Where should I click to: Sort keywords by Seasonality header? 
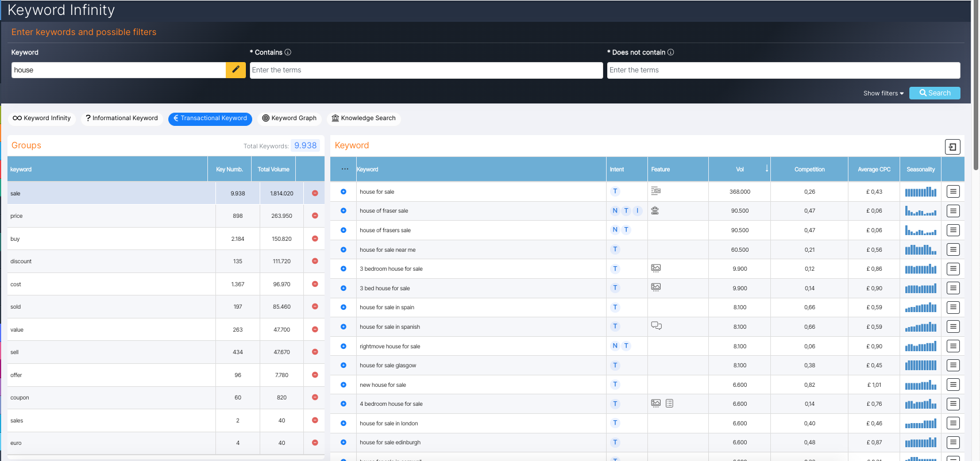tap(921, 170)
